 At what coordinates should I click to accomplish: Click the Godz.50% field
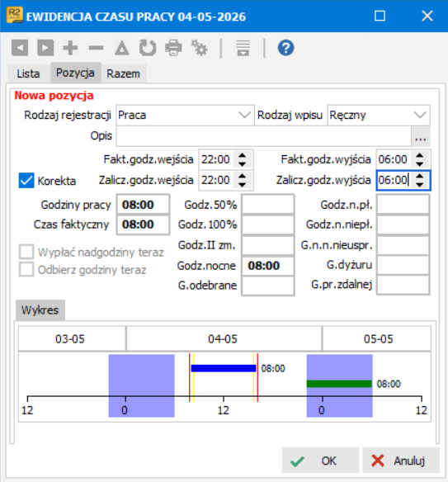pyautogui.click(x=267, y=205)
